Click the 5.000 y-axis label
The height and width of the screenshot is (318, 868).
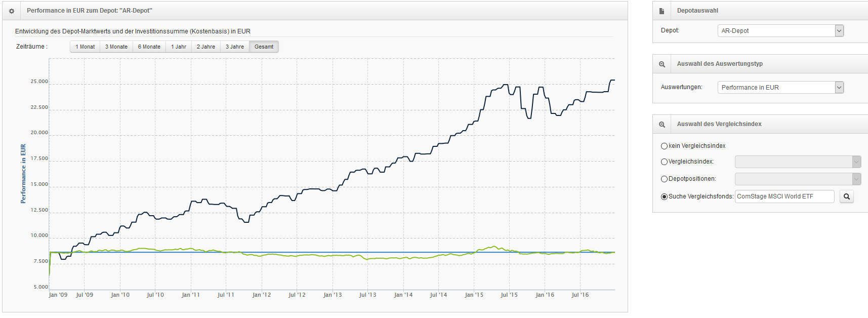pyautogui.click(x=41, y=287)
